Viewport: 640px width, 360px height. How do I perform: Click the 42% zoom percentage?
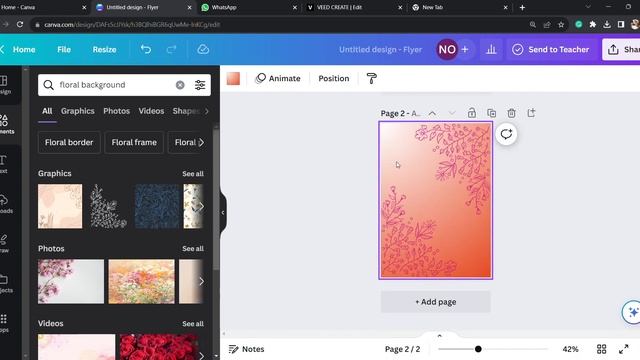click(x=570, y=349)
